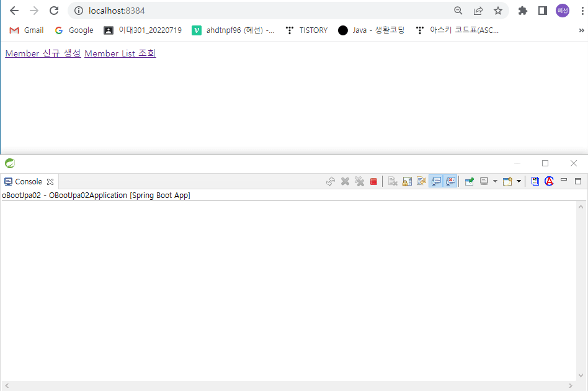Open the TISTORY bookmark
This screenshot has width=588, height=391.
coord(306,30)
